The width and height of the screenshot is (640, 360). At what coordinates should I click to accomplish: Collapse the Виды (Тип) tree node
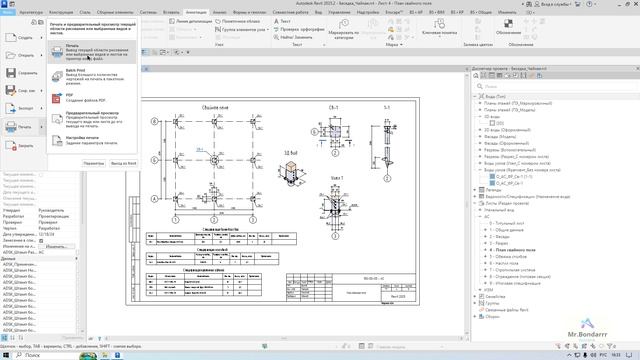475,97
